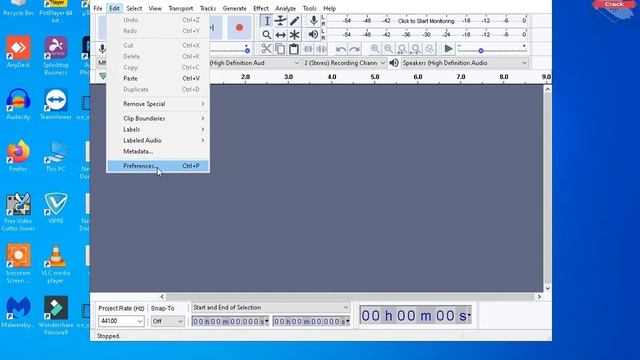Click the large audio position display

(x=416, y=315)
